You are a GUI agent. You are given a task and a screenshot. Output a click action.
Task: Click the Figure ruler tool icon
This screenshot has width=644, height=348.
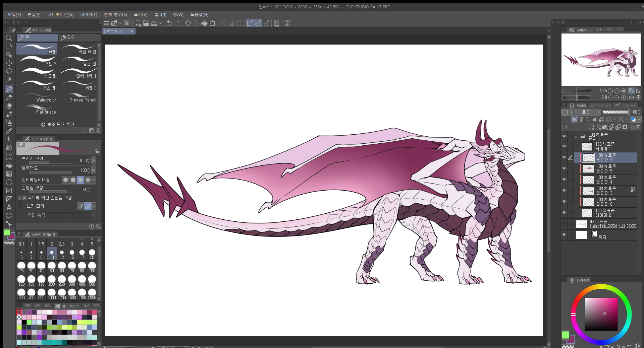tap(9, 199)
